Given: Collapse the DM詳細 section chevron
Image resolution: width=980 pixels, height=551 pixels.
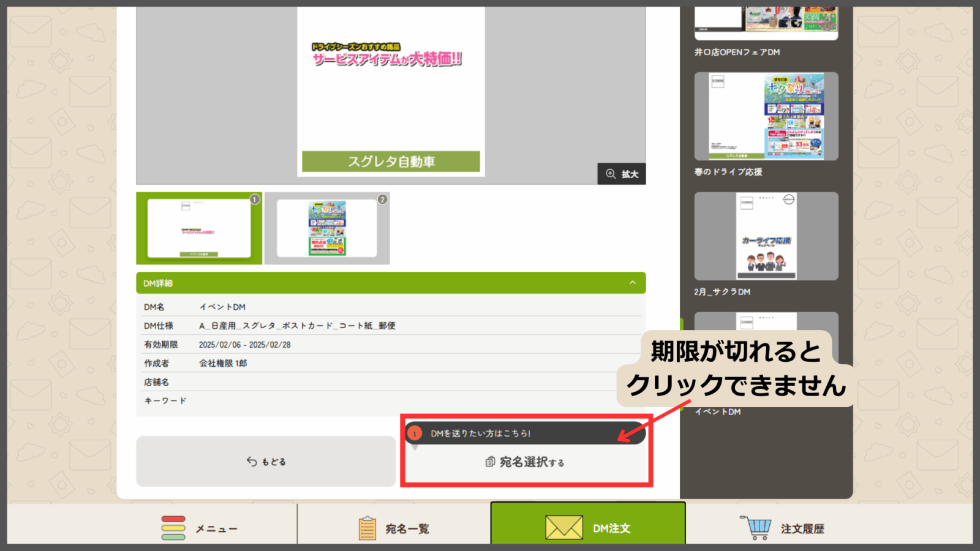Looking at the screenshot, I should click(x=633, y=283).
